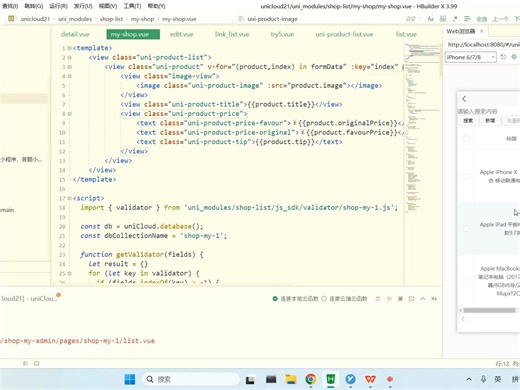Open HBuilder X from the taskbar
Viewport: 520px width, 390px height.
pos(330,379)
